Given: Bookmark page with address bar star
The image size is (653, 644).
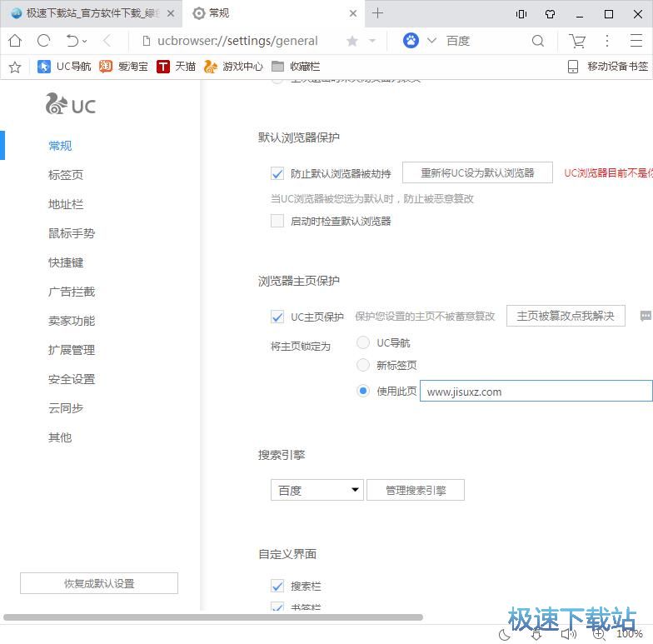Looking at the screenshot, I should point(351,41).
